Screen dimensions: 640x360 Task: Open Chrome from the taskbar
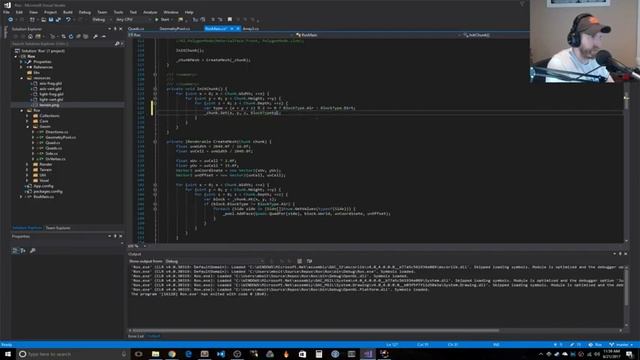172,354
